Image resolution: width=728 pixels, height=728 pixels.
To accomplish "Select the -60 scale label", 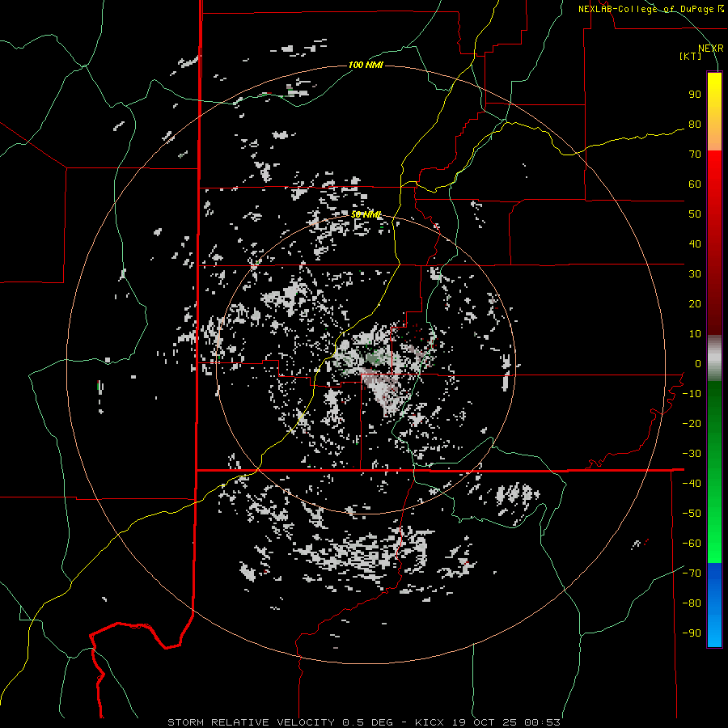I will 692,544.
